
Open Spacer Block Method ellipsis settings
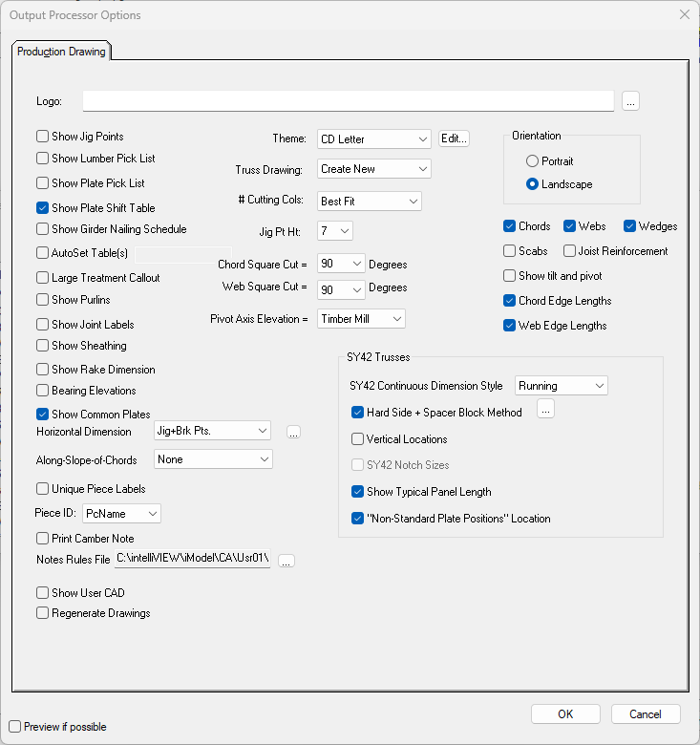coord(545,410)
